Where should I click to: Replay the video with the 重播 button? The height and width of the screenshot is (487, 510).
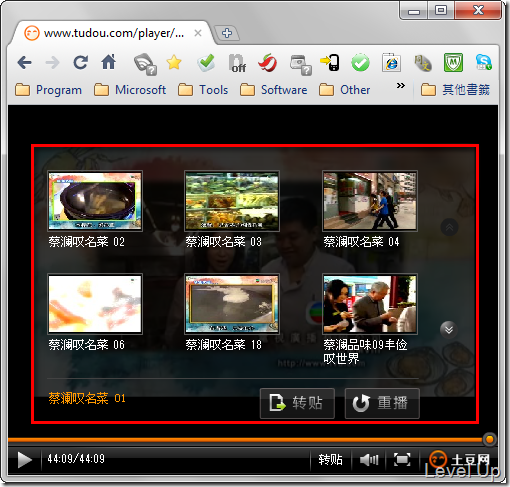pos(382,403)
